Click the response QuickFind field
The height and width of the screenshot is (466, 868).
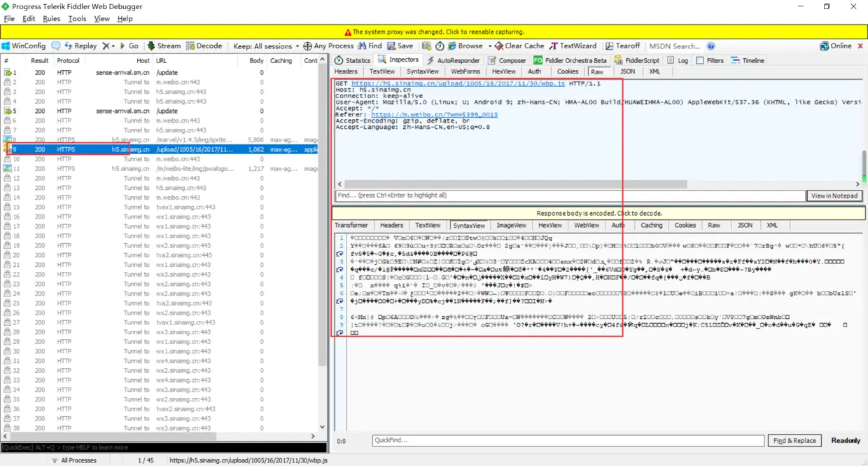[x=568, y=441]
